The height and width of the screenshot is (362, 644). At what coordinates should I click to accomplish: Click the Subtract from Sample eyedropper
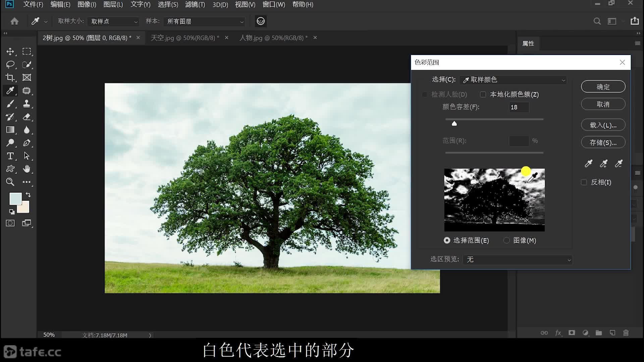pyautogui.click(x=619, y=164)
